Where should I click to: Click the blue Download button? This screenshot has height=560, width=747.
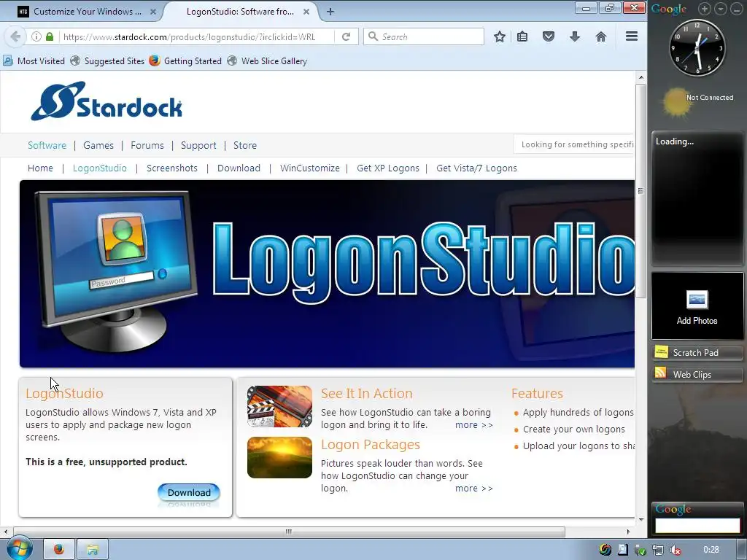189,492
